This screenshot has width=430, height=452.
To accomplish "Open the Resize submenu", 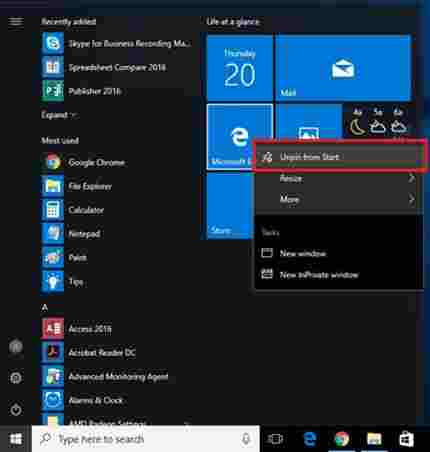I will click(x=339, y=178).
